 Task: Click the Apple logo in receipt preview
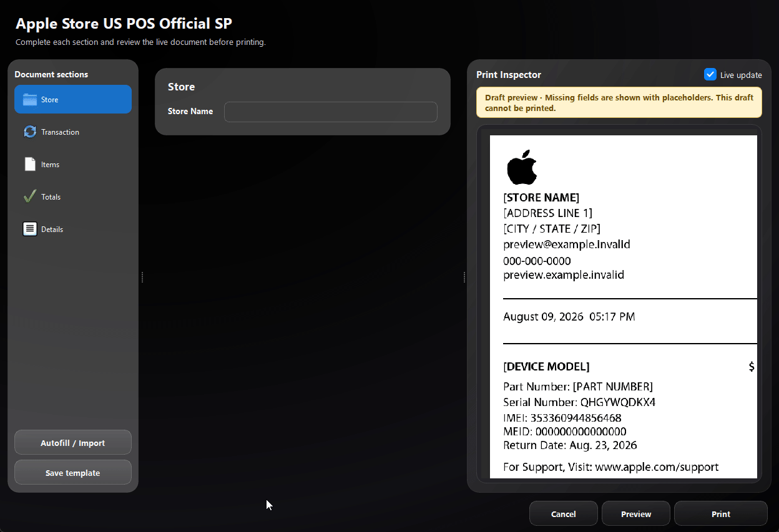click(x=522, y=167)
